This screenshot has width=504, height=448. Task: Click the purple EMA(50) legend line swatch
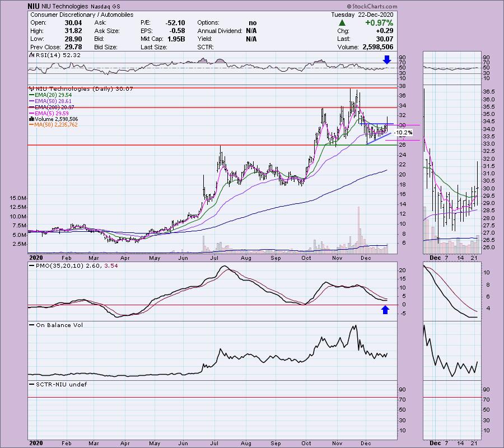(x=31, y=101)
